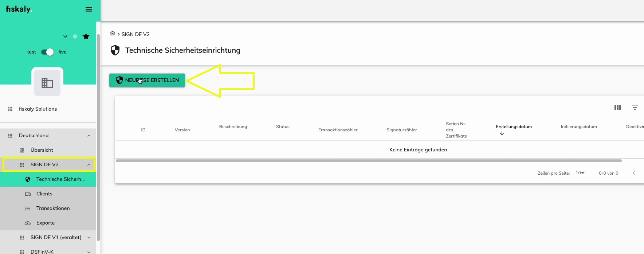Collapse the SIGN DE V2 submenu

pyautogui.click(x=89, y=165)
